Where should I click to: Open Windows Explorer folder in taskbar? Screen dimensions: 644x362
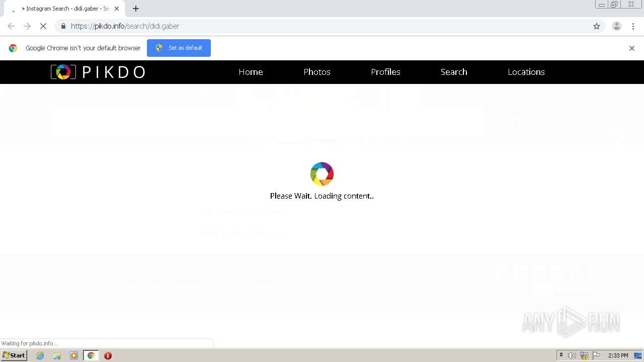pos(57,355)
